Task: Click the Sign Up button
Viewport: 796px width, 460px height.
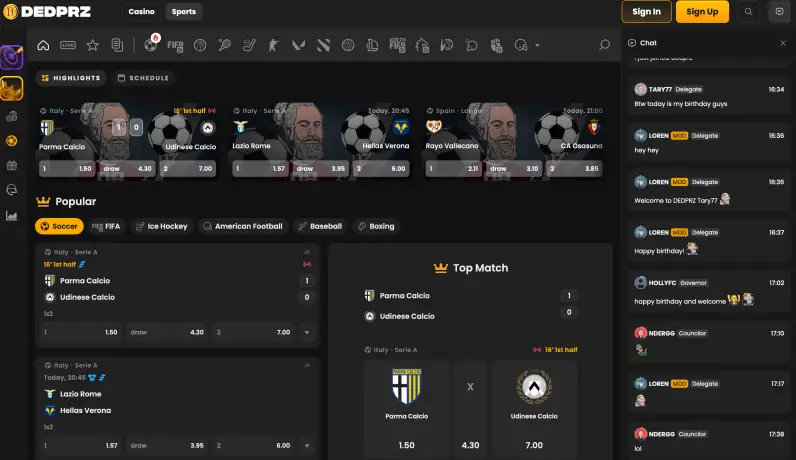Action: [702, 12]
